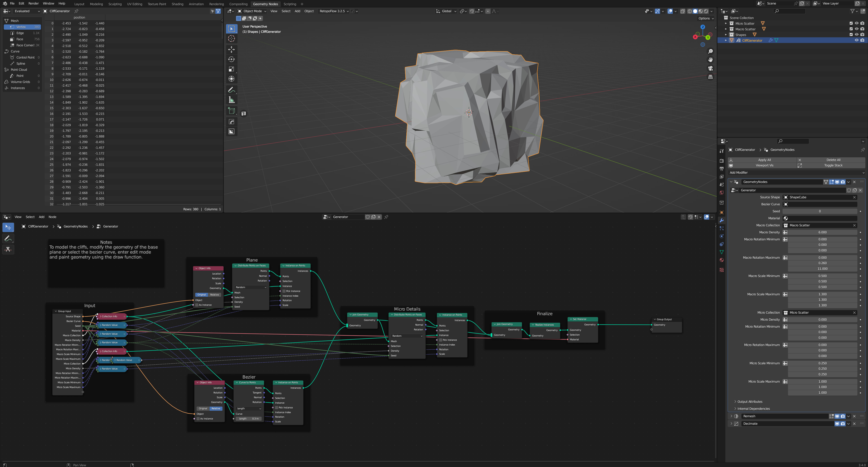The image size is (868, 467).
Task: Toggle viewport gizmos display button
Action: pos(657,11)
